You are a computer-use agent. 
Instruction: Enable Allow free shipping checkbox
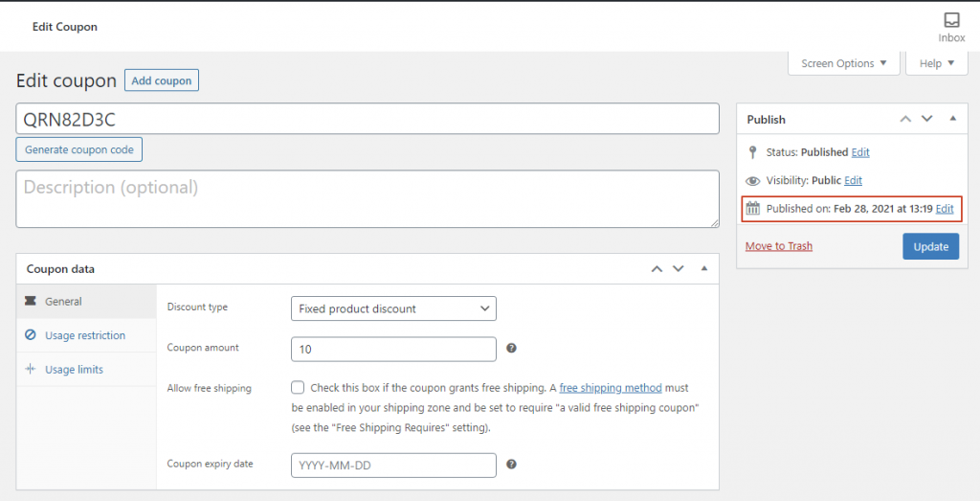(299, 388)
